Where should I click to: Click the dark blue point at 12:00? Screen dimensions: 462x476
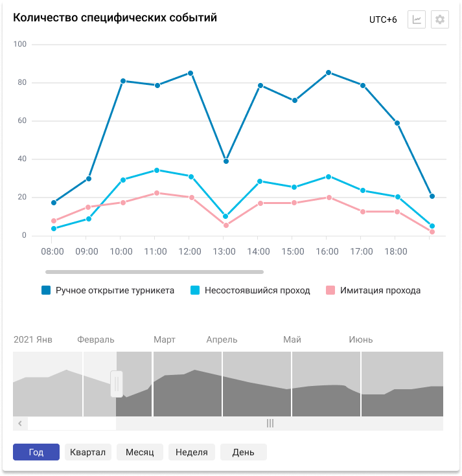(x=191, y=73)
